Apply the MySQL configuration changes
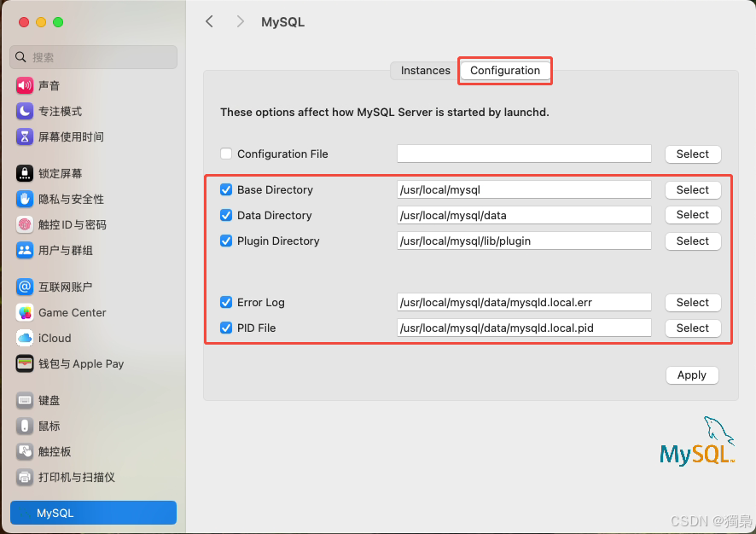756x534 pixels. pos(692,375)
